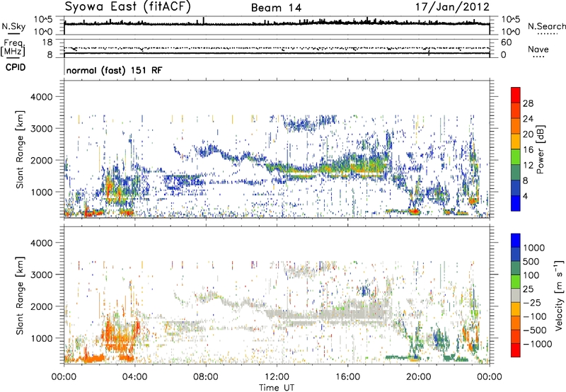The height and width of the screenshot is (392, 566).
Task: Click the power panel 'Slant Range [km]' label
Action: [x=20, y=149]
